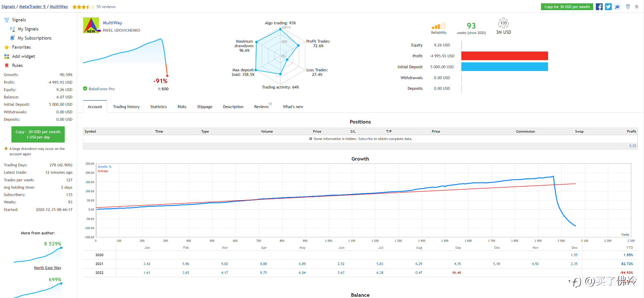644x298 pixels.
Task: Open the Rules sidebar item
Action: (17, 65)
